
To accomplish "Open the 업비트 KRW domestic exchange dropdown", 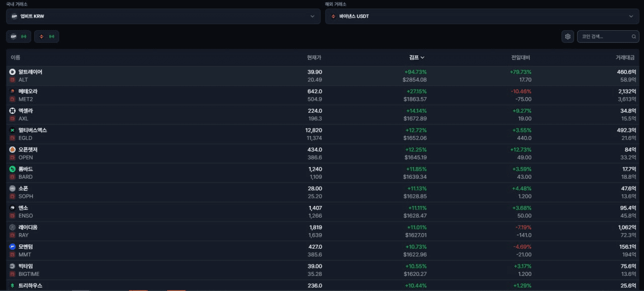I will tap(163, 16).
